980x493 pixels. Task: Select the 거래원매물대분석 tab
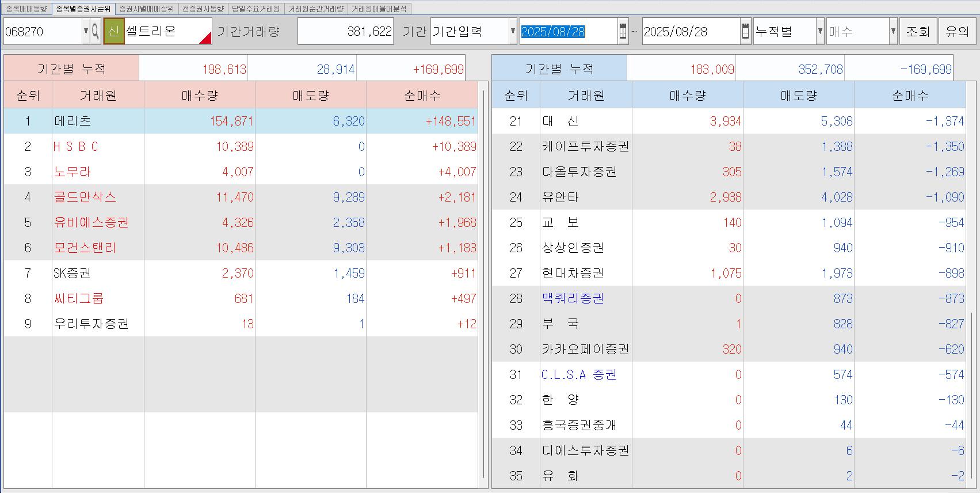[379, 9]
